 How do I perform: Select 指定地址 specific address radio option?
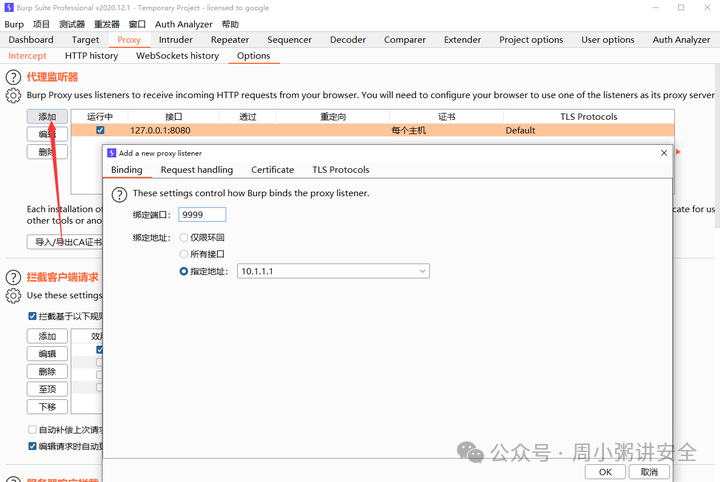tap(184, 271)
